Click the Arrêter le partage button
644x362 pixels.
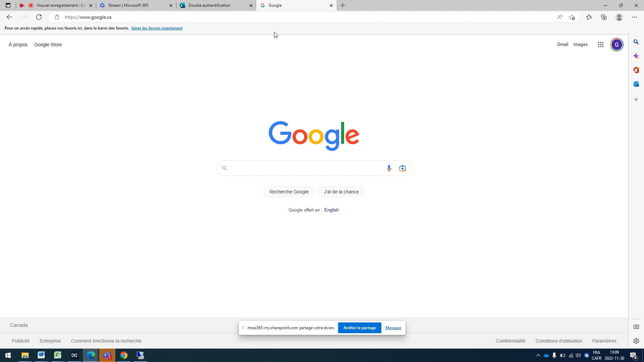(359, 328)
